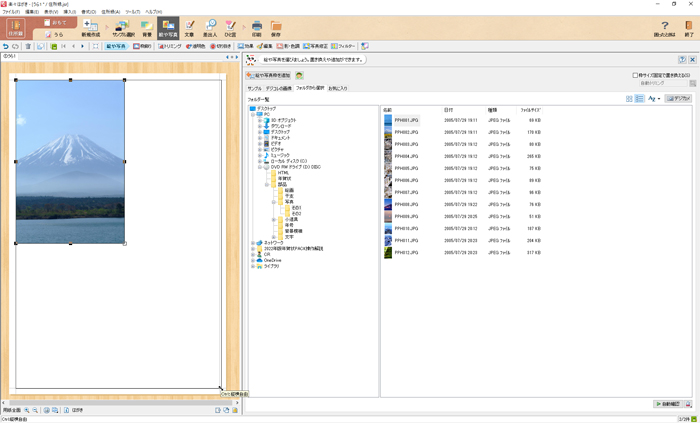The image size is (700, 423).
Task: Enable the 枠サイズ固定で置き換える checkbox
Action: (635, 75)
